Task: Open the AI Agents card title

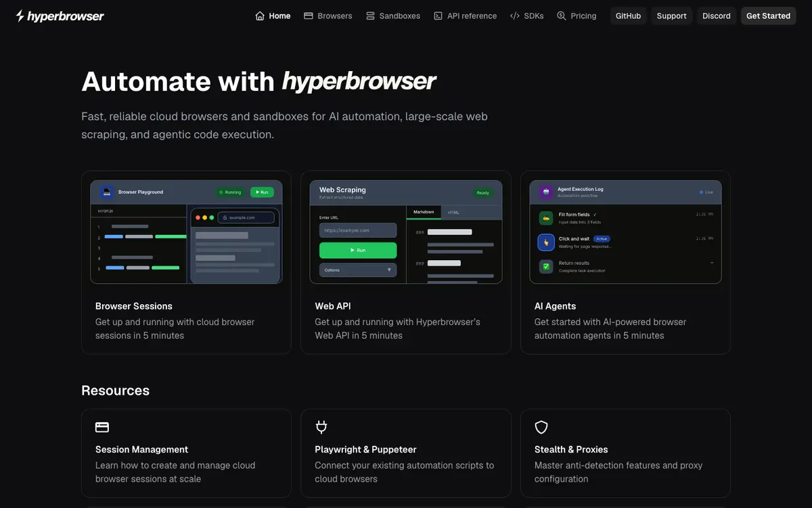Action: [x=555, y=306]
